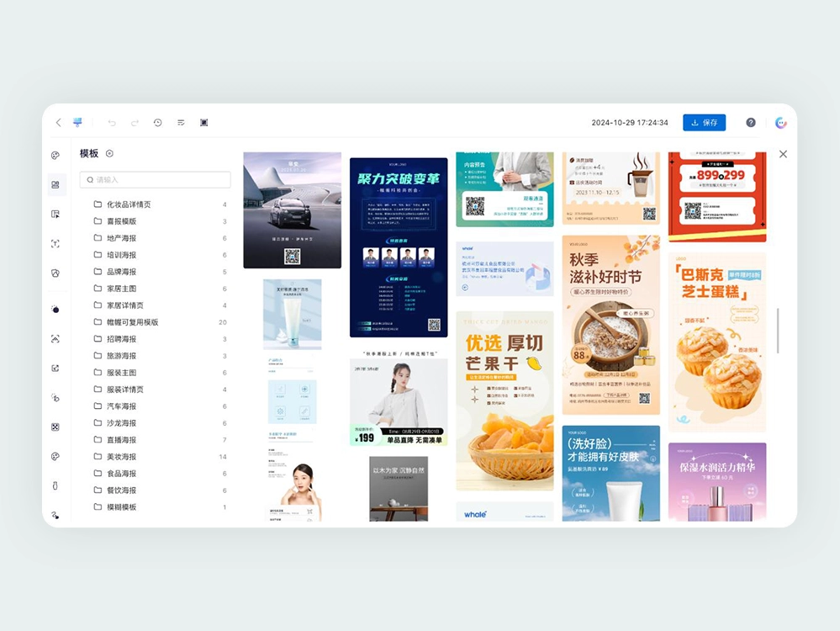Select the 优选厚切芒果干 template thumbnail

click(x=505, y=400)
